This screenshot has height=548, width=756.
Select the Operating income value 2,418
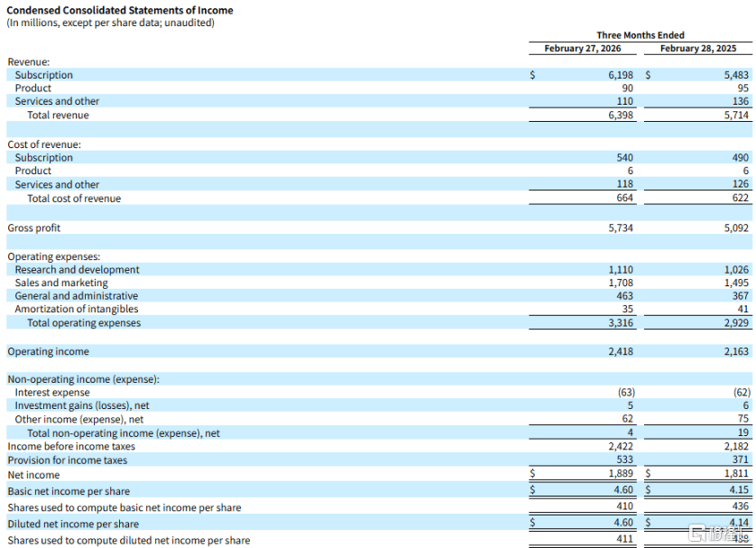click(x=620, y=351)
